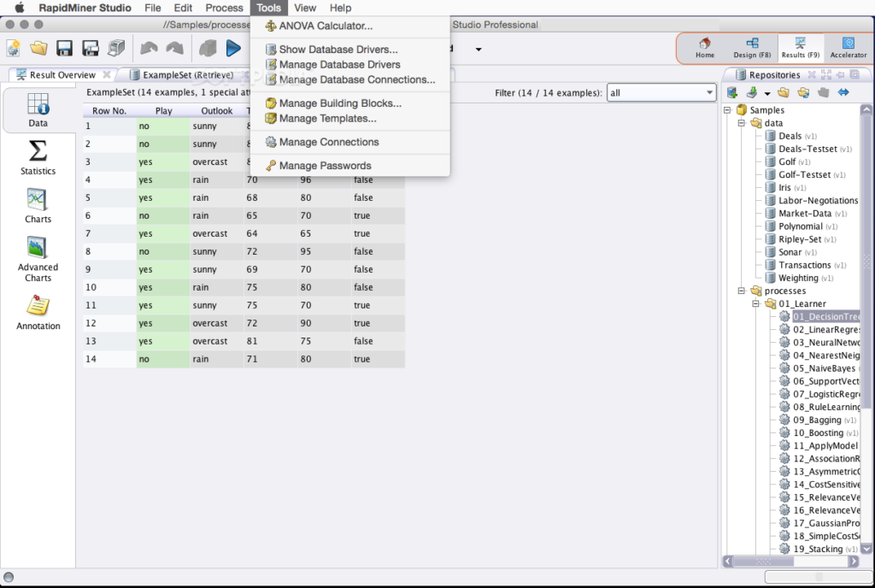This screenshot has width=875, height=588.
Task: Open the Apple menu
Action: point(19,8)
